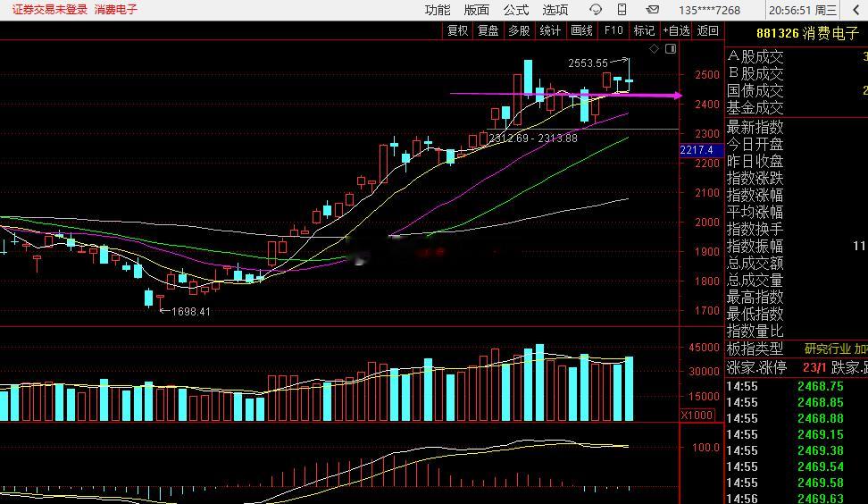Click the diamond icon above the chart

click(654, 49)
